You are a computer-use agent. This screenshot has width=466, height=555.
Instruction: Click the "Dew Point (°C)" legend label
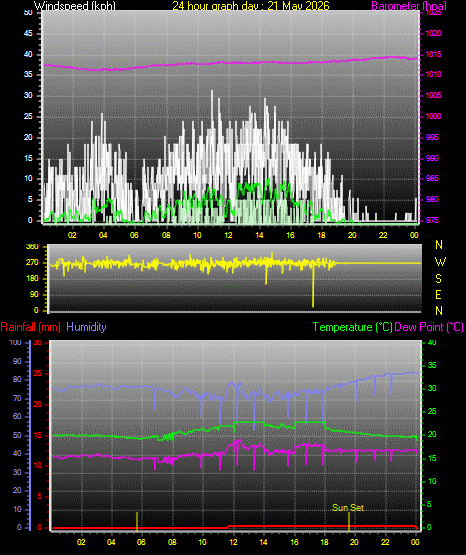pos(429,327)
